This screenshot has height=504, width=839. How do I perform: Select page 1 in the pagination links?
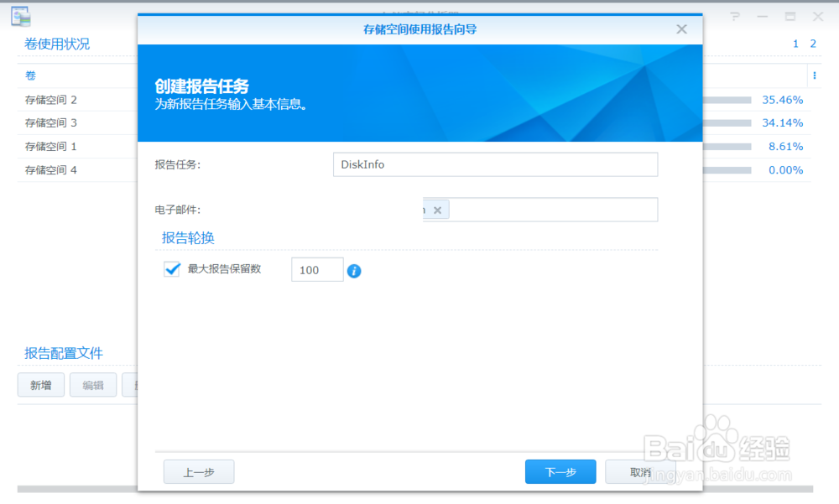tap(795, 43)
